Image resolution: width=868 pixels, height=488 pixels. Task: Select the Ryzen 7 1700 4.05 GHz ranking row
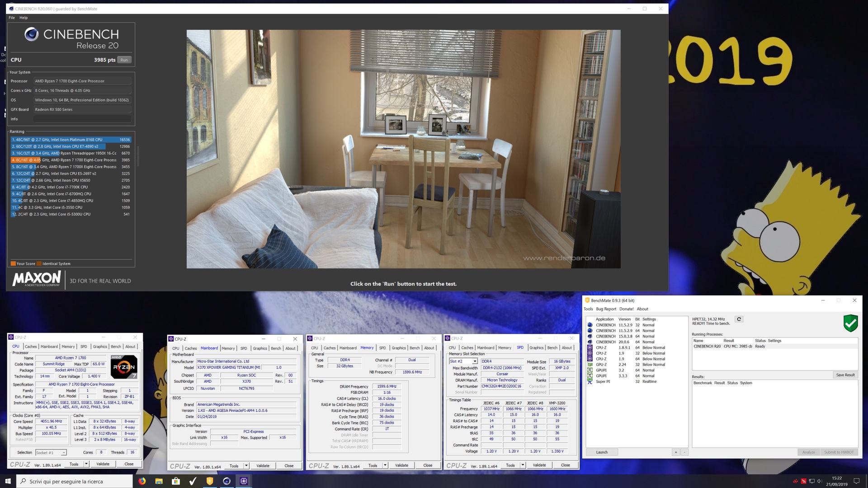(x=71, y=160)
